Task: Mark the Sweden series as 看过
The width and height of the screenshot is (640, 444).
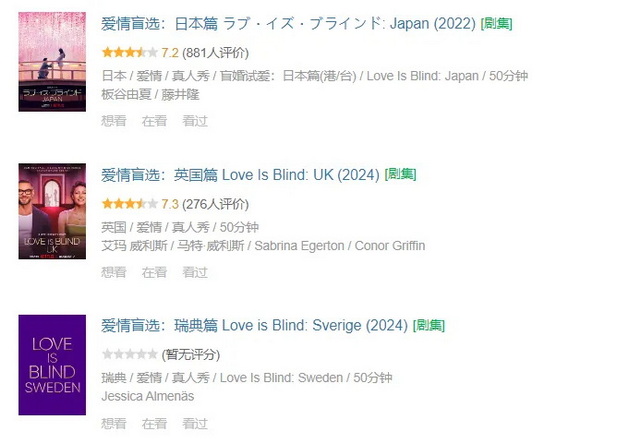Action: pos(195,424)
